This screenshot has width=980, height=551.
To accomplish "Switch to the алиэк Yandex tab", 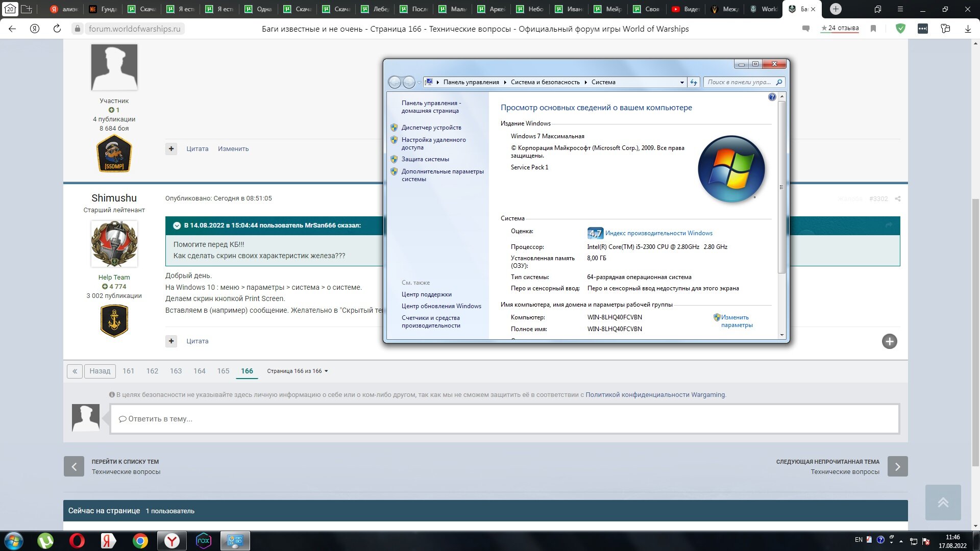I will coord(64,9).
